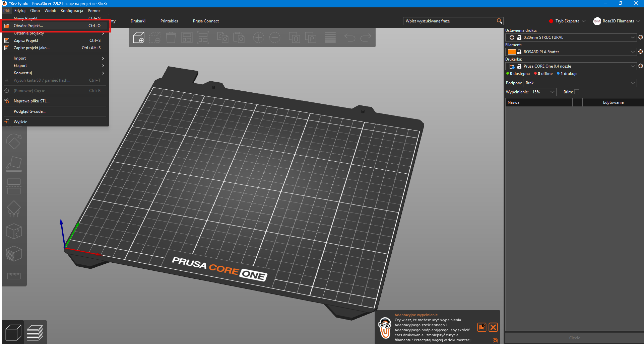644x344 pixels.
Task: Click the Redo arrow icon
Action: 366,37
